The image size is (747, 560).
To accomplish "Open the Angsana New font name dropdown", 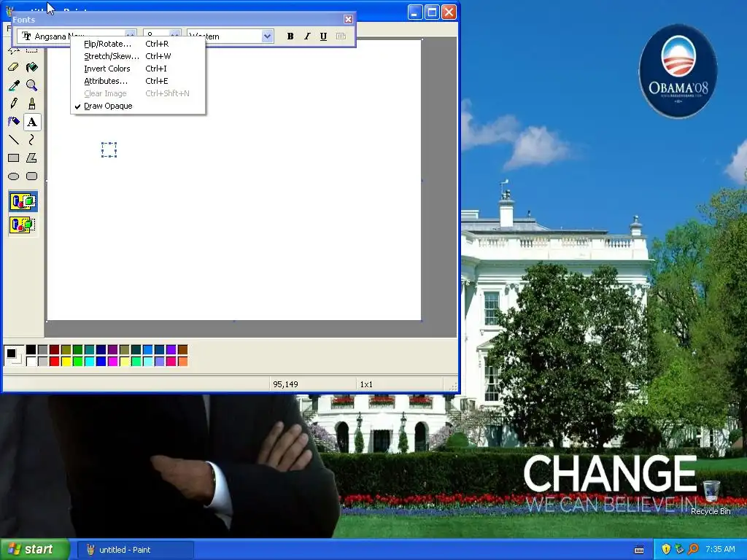I will 130,34.
